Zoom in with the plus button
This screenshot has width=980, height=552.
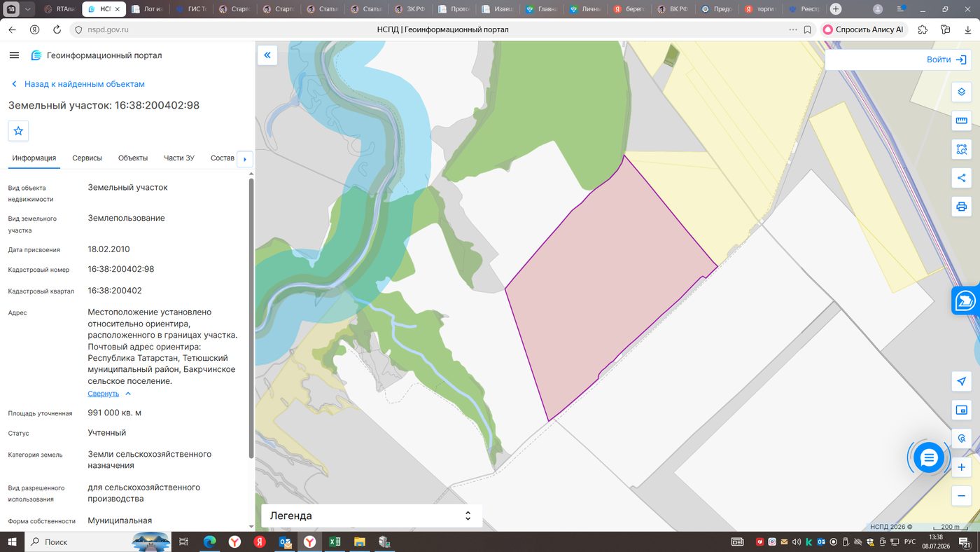tap(961, 467)
